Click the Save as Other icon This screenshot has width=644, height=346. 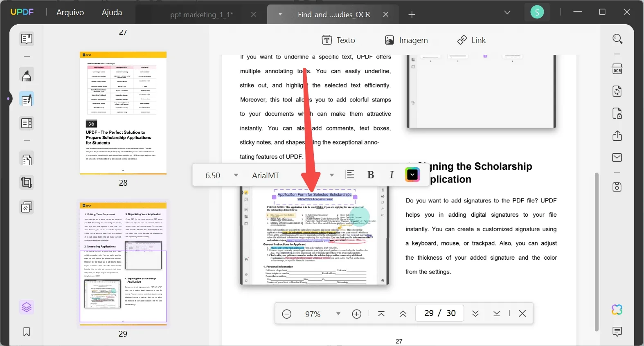(617, 187)
